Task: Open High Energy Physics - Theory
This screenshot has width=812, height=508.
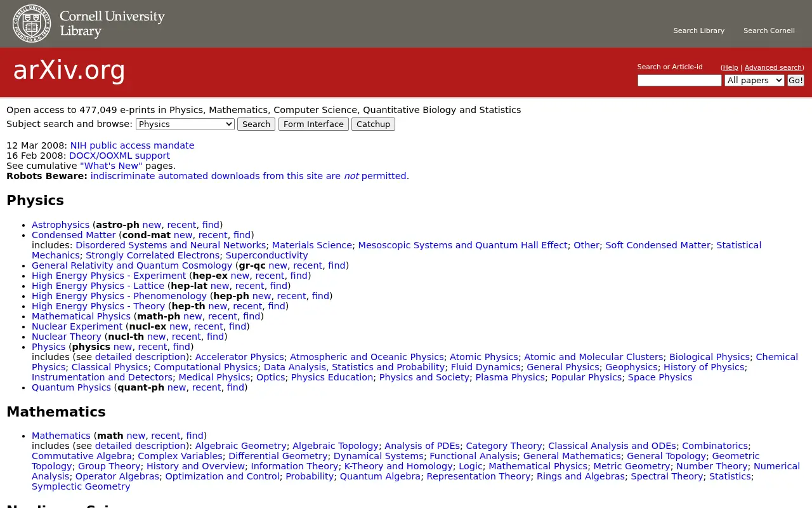Action: pyautogui.click(x=98, y=306)
